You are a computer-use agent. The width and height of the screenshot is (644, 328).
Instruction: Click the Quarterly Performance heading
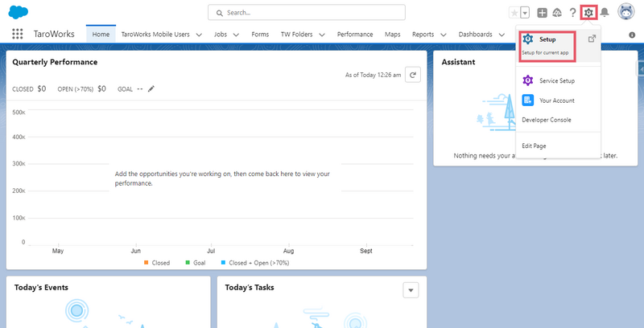coord(55,63)
